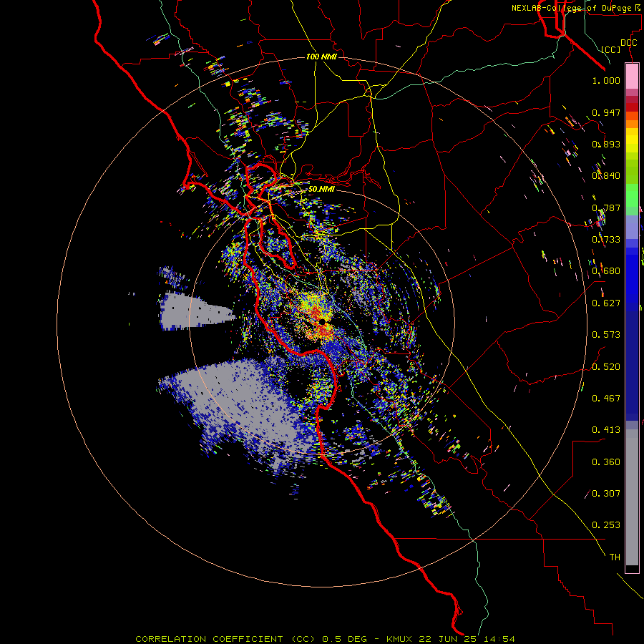Select the 1.000 value on the scale
Screen dimensions: 644x644
(606, 80)
